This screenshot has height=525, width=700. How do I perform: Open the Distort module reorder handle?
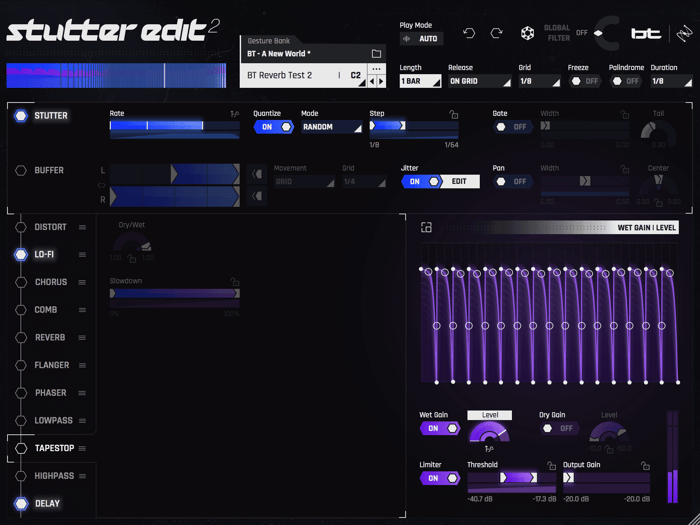coord(83,227)
